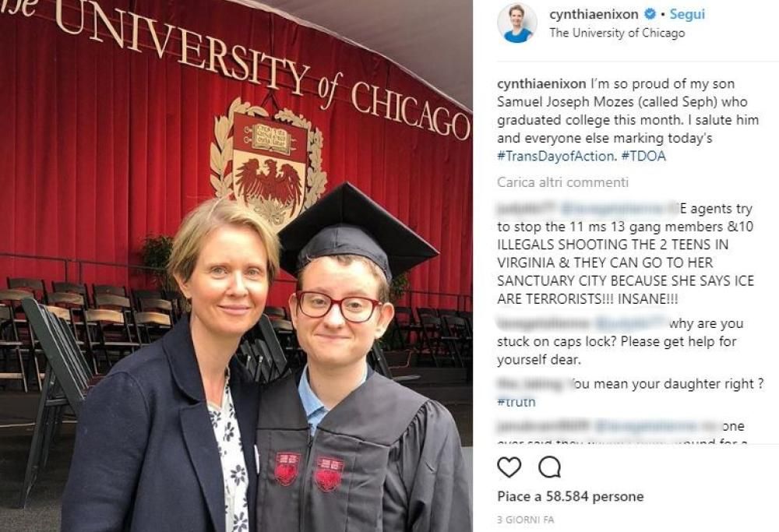Open the cynthiaenixon username in the header
Image resolution: width=779 pixels, height=532 pixels.
594,14
